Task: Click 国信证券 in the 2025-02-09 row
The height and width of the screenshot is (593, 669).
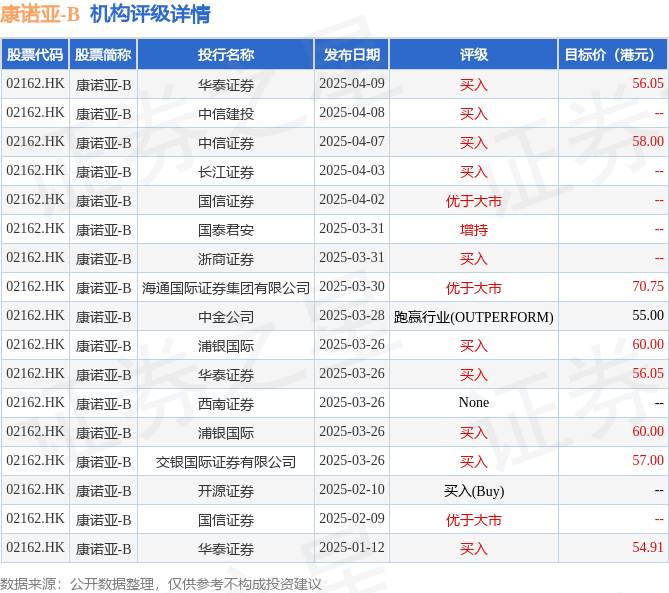Action: pos(226,520)
